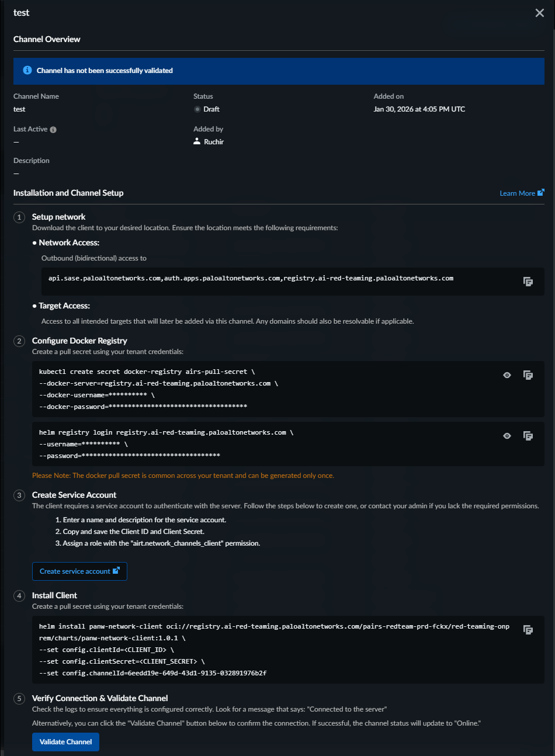Click the user icon beside Ruchir
Screen dimensions: 555x756
click(x=197, y=141)
